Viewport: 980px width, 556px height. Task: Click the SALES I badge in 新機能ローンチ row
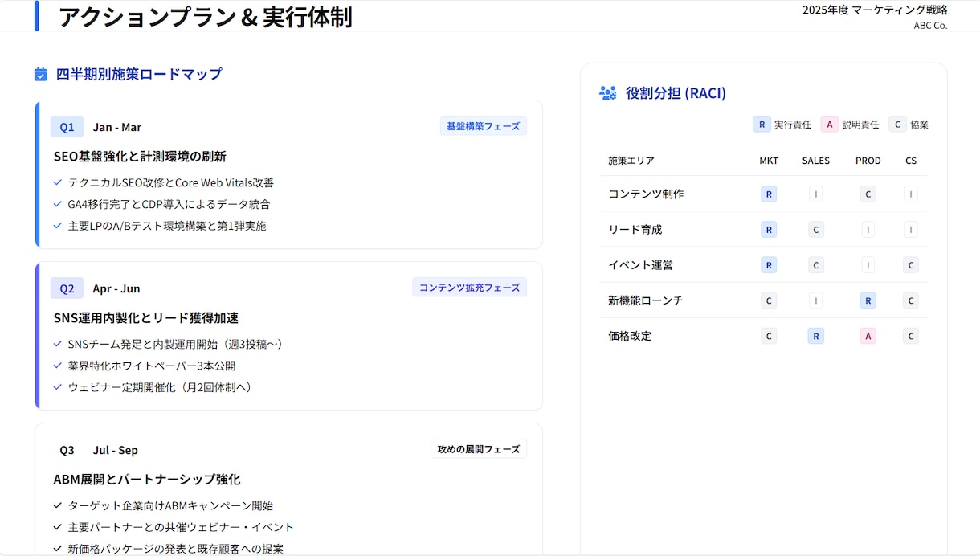816,300
